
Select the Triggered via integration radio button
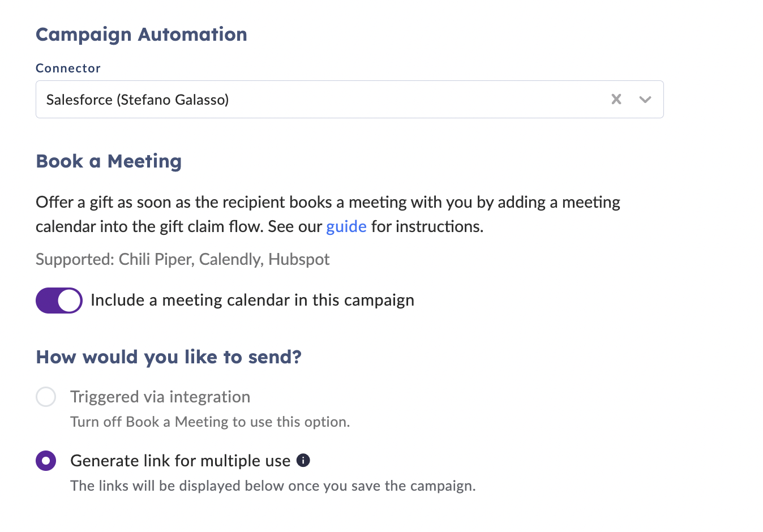pos(46,397)
